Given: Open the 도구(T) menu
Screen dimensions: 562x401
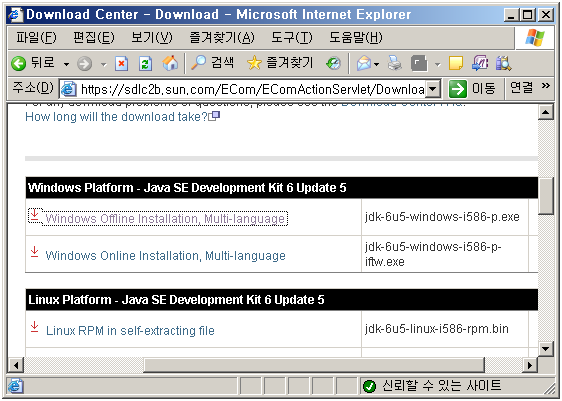Looking at the screenshot, I should click(x=291, y=37).
